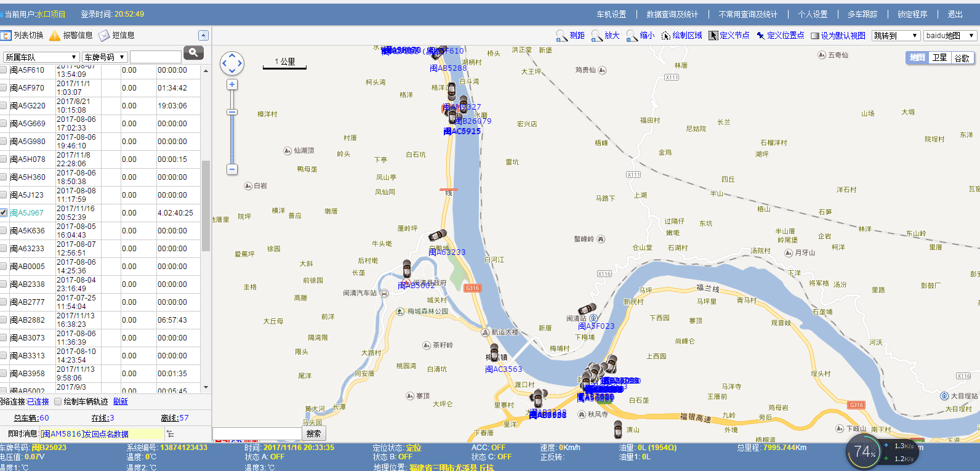This screenshot has width=980, height=471.
Task: Click the 列表切换 list switch icon
Action: pyautogui.click(x=7, y=36)
